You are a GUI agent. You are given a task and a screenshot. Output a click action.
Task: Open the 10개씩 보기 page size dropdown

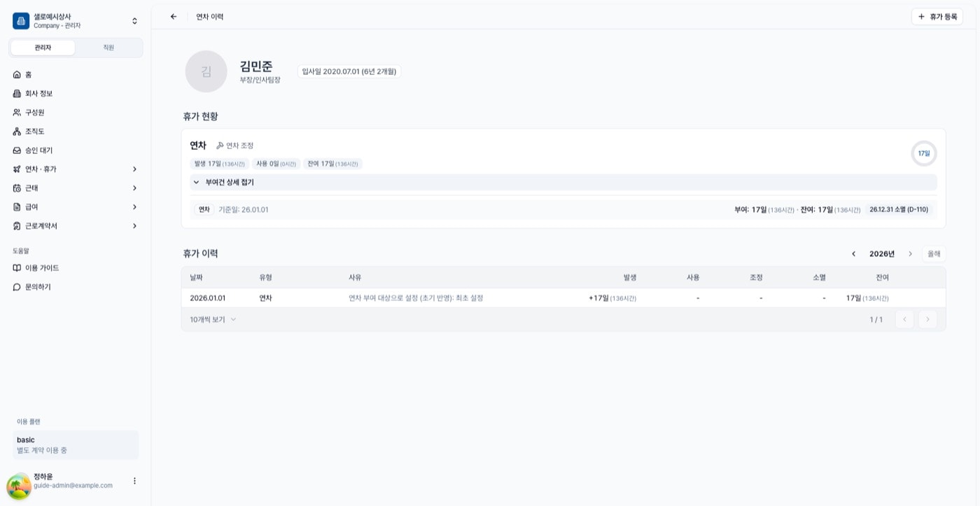pos(213,319)
